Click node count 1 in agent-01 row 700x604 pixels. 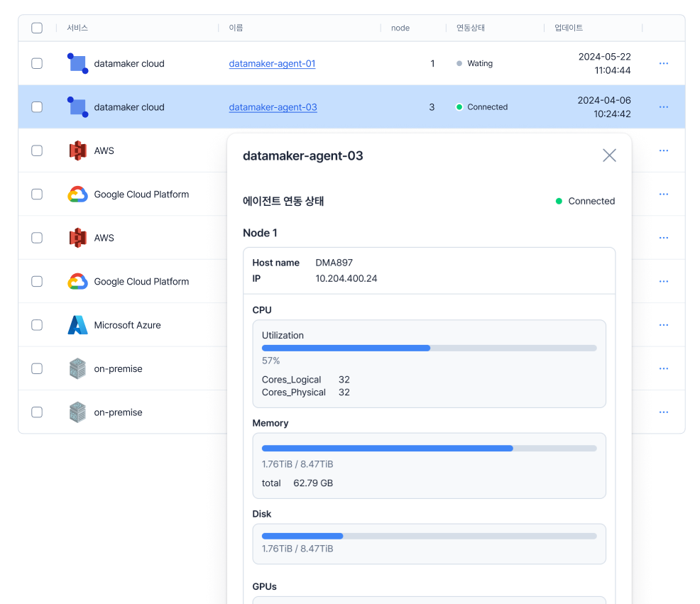(432, 63)
